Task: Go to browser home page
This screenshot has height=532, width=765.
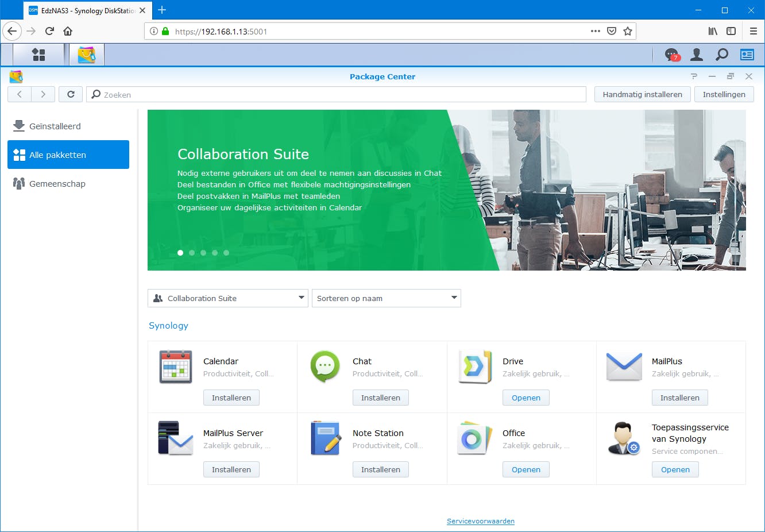Action: pyautogui.click(x=68, y=31)
